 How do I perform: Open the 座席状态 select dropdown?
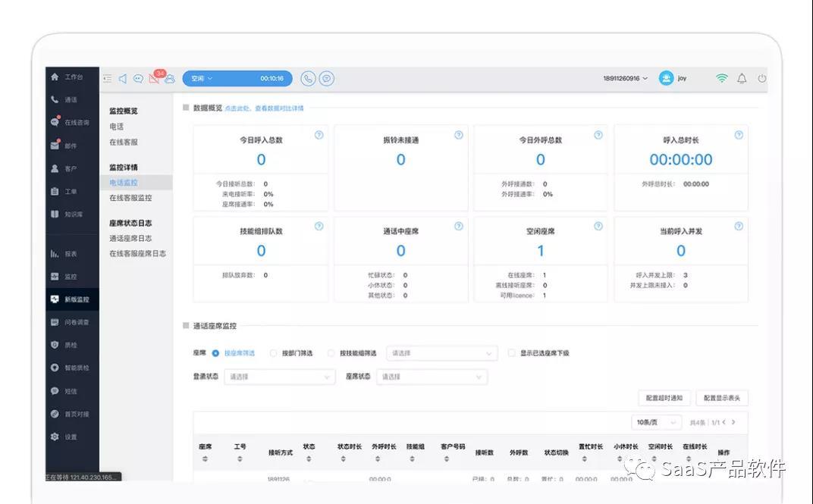click(432, 377)
